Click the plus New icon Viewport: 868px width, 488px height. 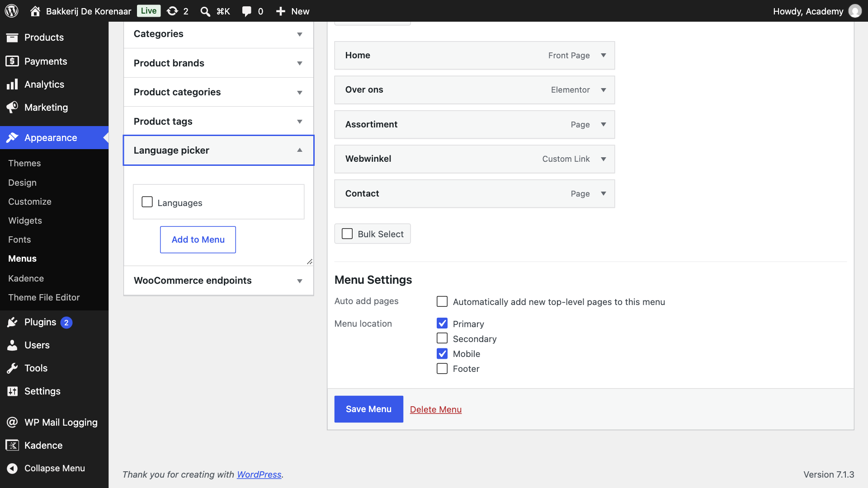coord(280,11)
